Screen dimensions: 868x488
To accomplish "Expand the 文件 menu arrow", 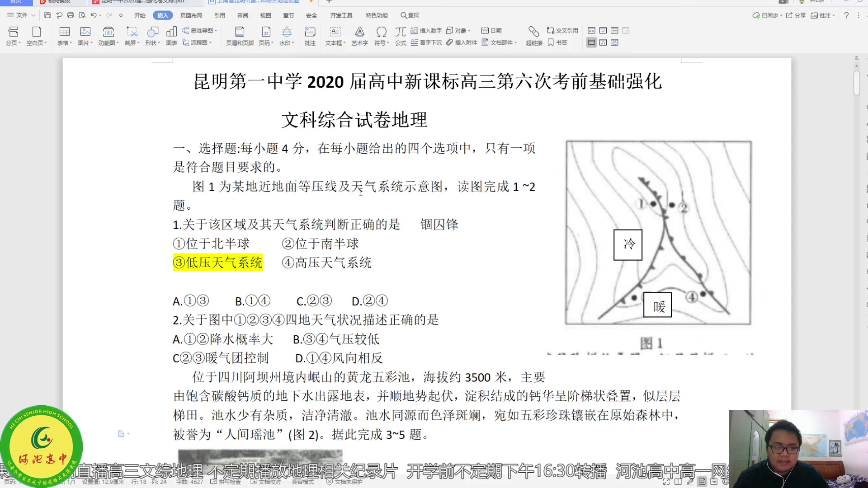I will coord(33,15).
